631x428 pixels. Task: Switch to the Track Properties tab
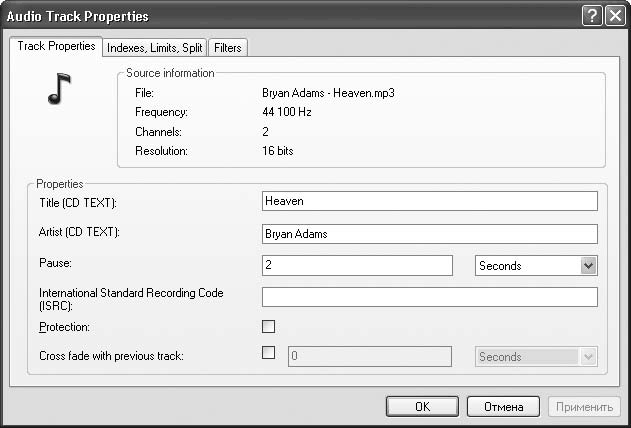point(57,46)
